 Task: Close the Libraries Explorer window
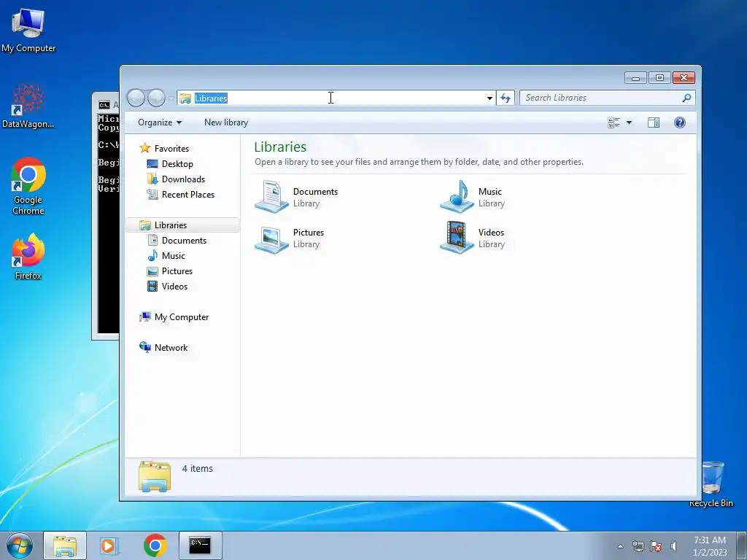click(684, 77)
